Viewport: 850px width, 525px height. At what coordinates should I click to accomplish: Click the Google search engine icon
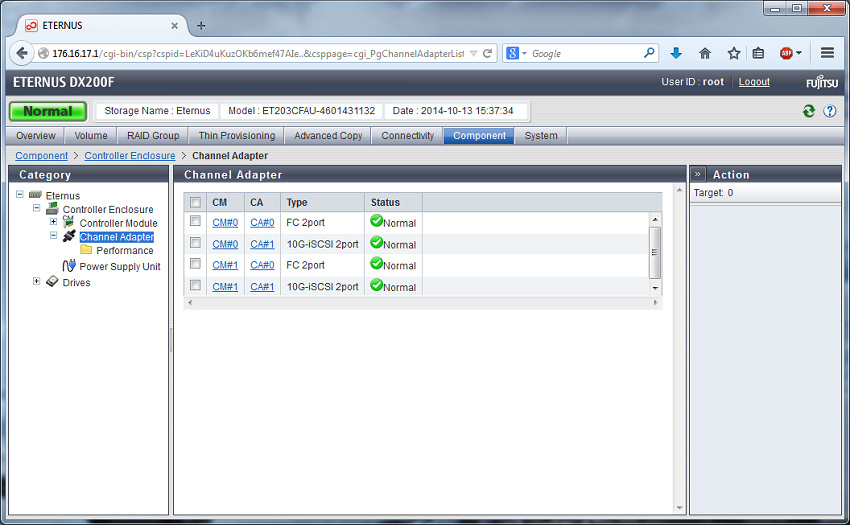click(512, 53)
